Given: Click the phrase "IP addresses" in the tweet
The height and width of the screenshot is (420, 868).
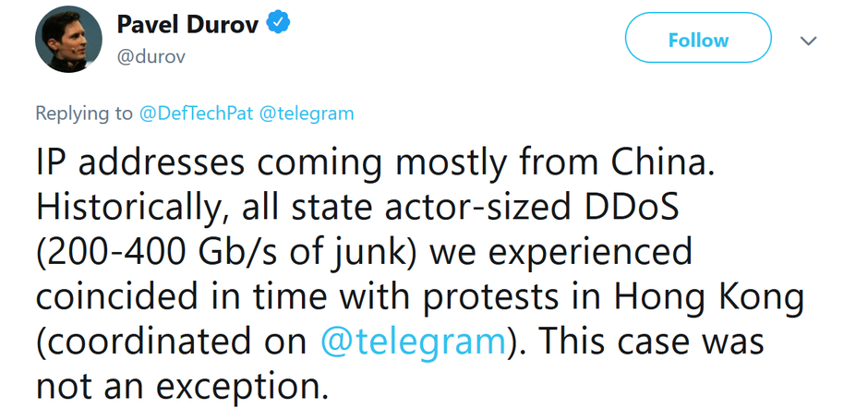Looking at the screenshot, I should click(x=139, y=162).
